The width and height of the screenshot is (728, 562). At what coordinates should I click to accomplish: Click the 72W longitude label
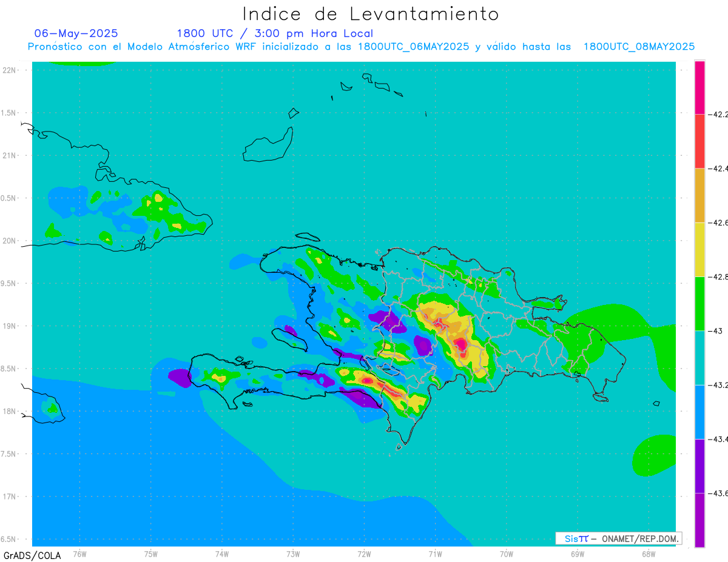(364, 554)
